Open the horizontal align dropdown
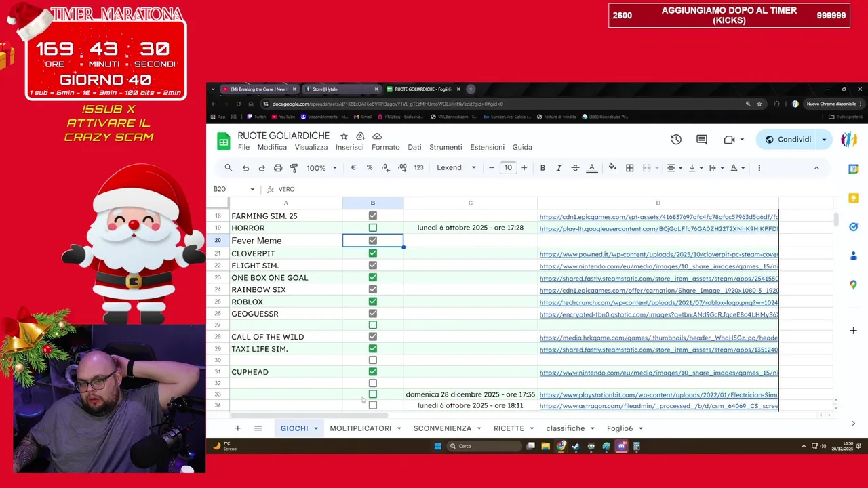 [674, 168]
